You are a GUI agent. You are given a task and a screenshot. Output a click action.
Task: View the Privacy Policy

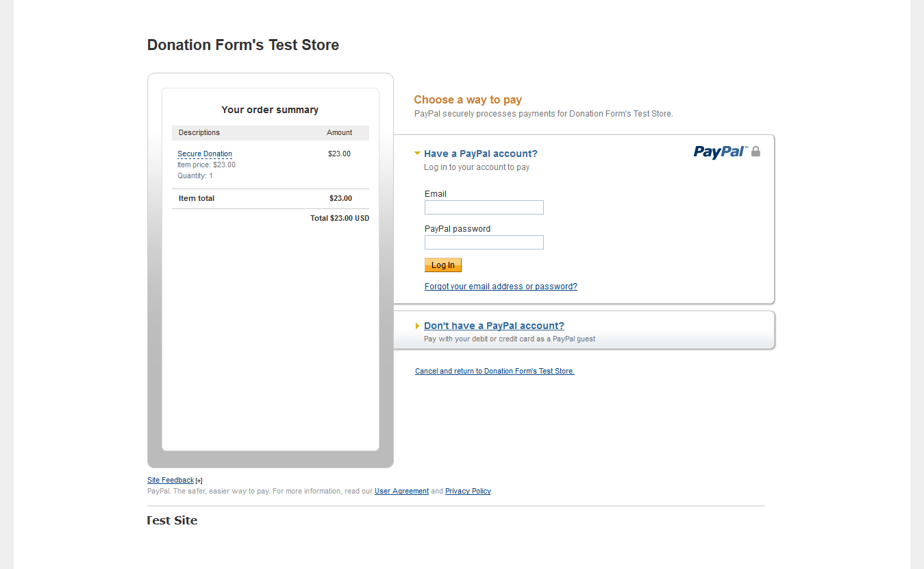click(468, 491)
